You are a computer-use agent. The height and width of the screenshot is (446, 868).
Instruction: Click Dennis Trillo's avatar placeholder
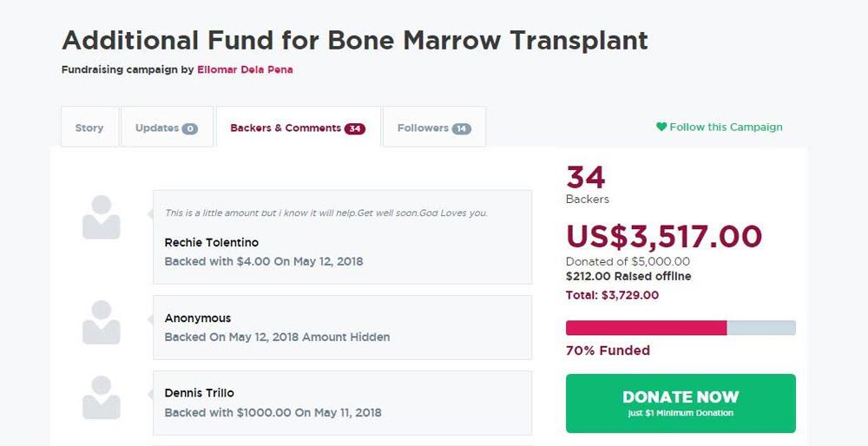(x=101, y=397)
